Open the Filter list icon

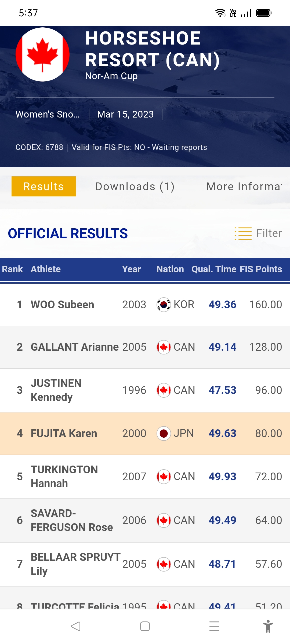[x=243, y=233]
